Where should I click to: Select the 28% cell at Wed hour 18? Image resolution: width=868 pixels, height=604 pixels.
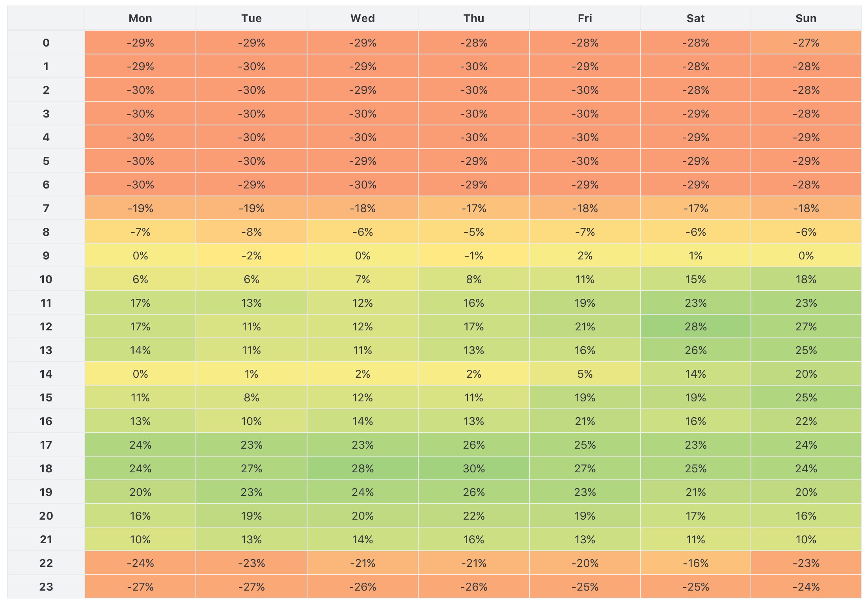coord(363,468)
